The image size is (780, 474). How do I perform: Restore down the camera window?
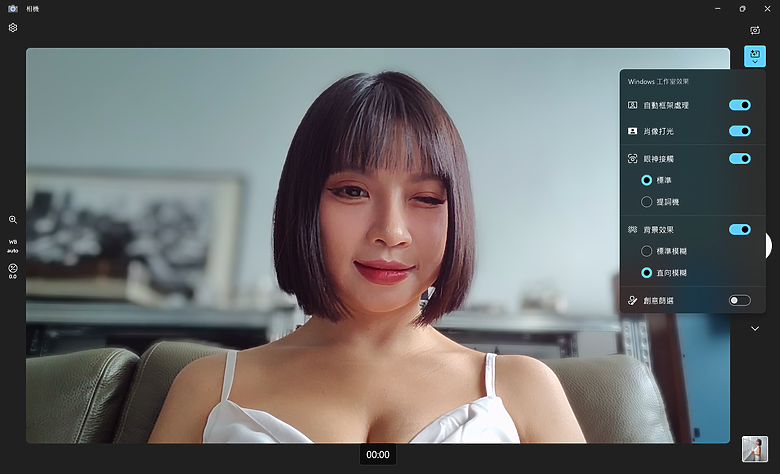click(x=742, y=8)
